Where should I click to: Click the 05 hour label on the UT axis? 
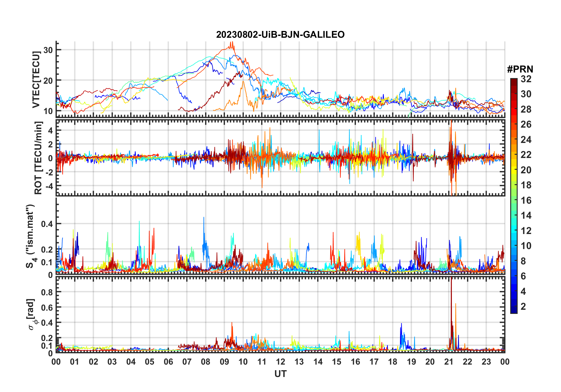tap(150, 362)
